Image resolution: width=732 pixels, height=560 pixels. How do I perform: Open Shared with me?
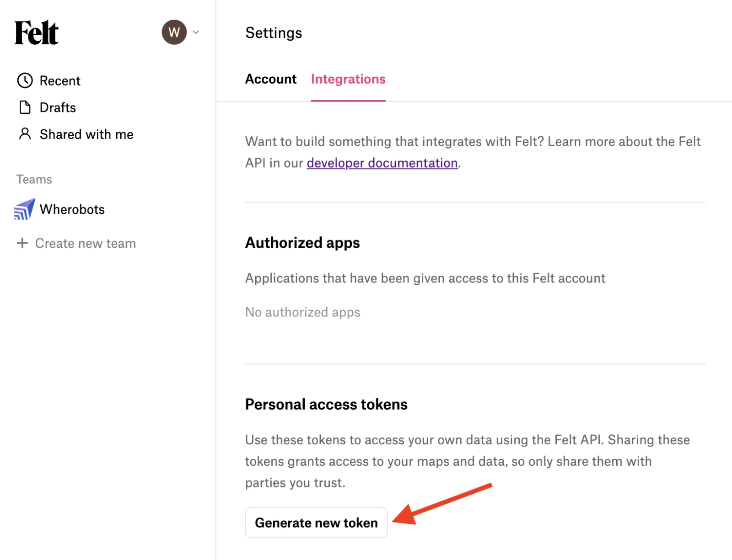point(86,134)
